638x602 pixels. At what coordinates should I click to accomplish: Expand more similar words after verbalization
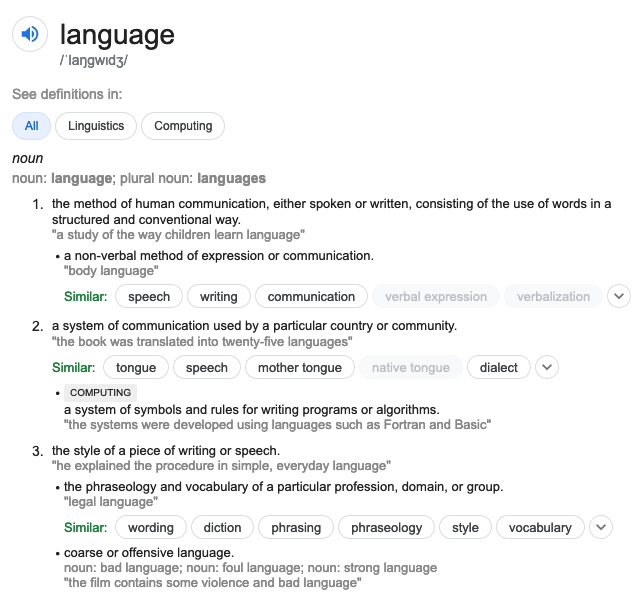(x=619, y=296)
